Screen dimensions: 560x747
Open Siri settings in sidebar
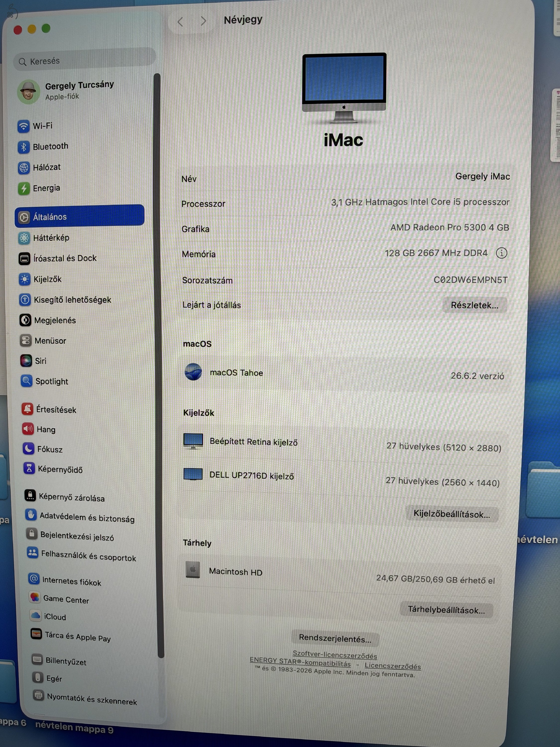[33, 361]
